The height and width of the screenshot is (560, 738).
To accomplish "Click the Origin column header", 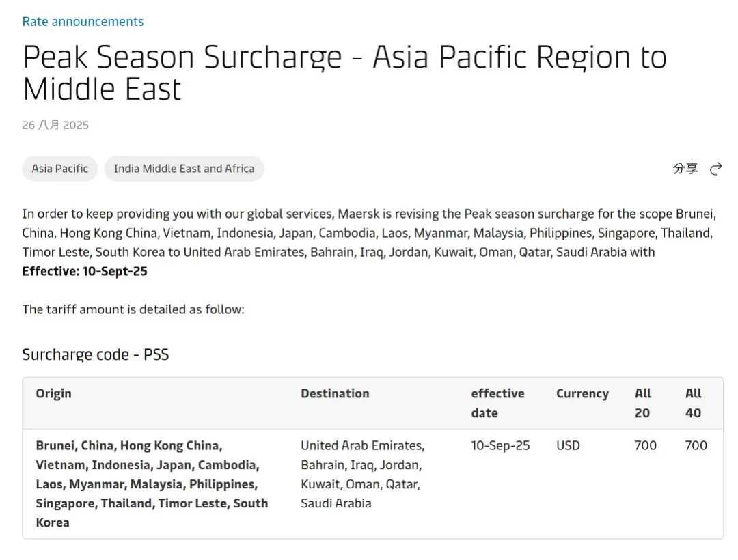I will 53,393.
